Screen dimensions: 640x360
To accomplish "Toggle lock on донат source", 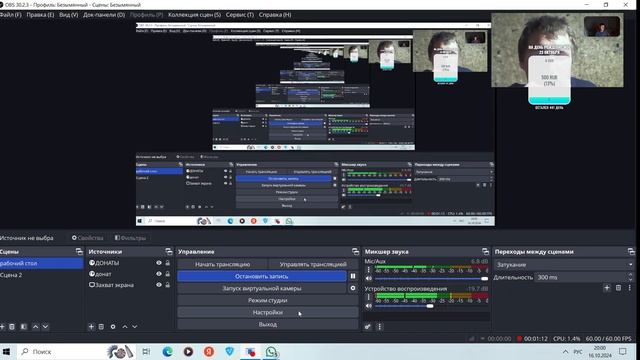I will [167, 274].
